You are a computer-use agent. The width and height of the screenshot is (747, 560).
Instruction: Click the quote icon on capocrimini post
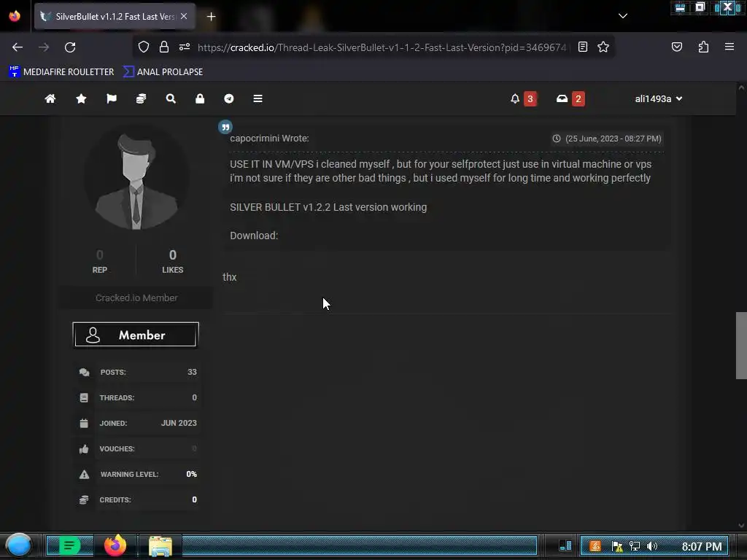[x=225, y=127]
